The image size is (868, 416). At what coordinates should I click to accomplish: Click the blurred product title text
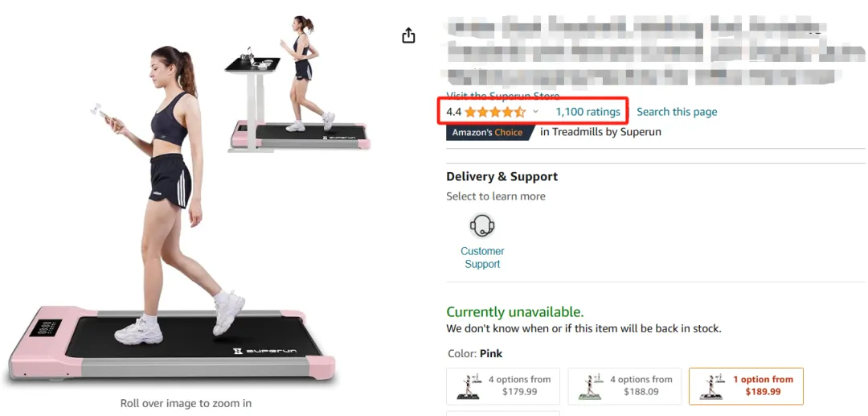pos(653,51)
